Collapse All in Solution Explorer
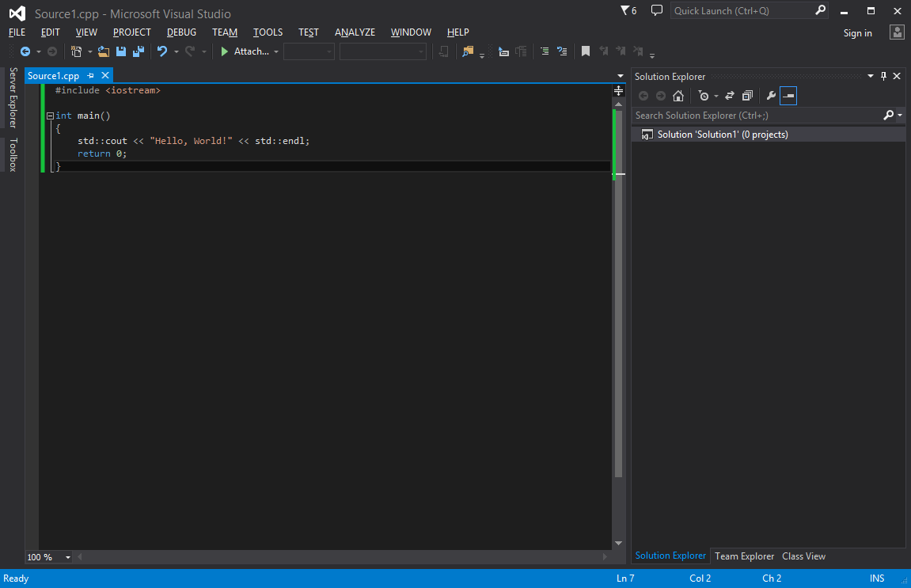 point(748,96)
